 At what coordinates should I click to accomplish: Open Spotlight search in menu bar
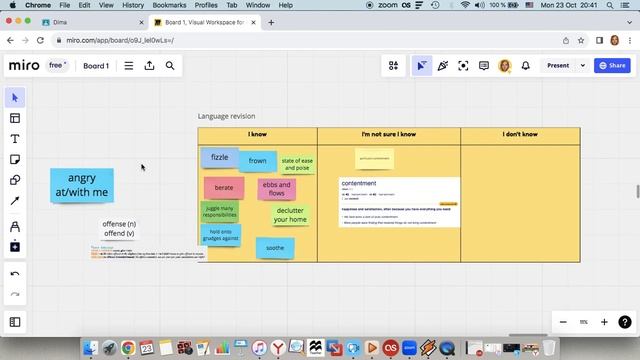coord(610,5)
